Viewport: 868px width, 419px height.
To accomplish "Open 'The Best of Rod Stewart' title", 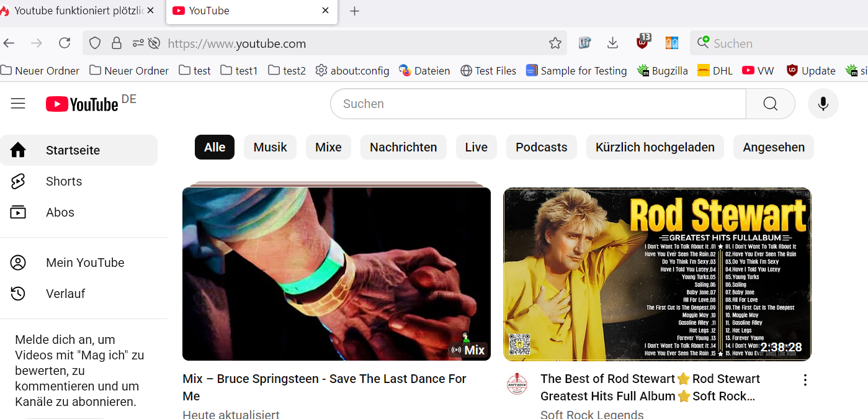I will (x=650, y=387).
